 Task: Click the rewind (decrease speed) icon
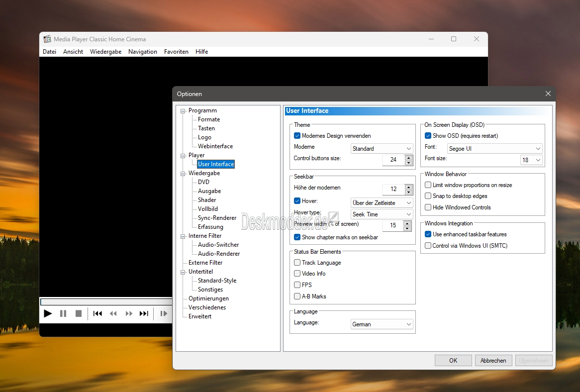click(113, 313)
